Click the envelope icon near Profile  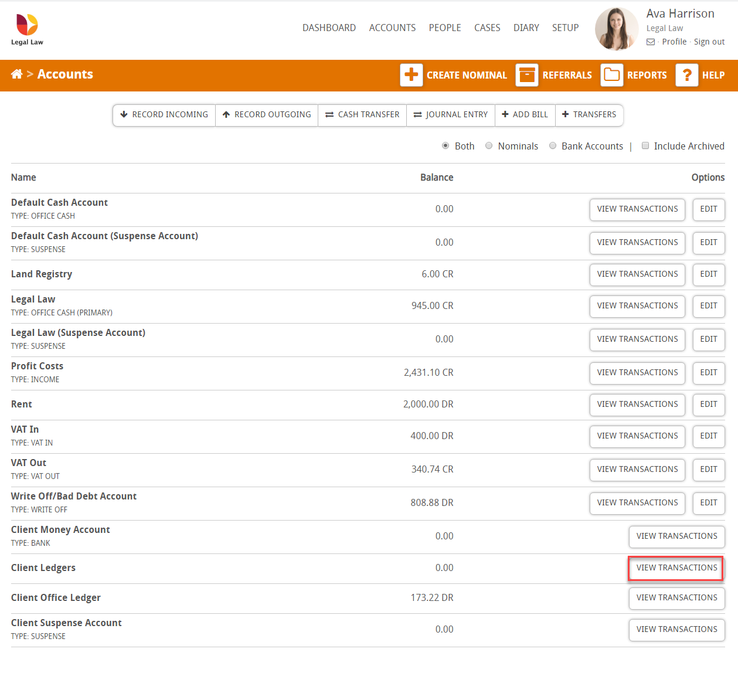651,42
